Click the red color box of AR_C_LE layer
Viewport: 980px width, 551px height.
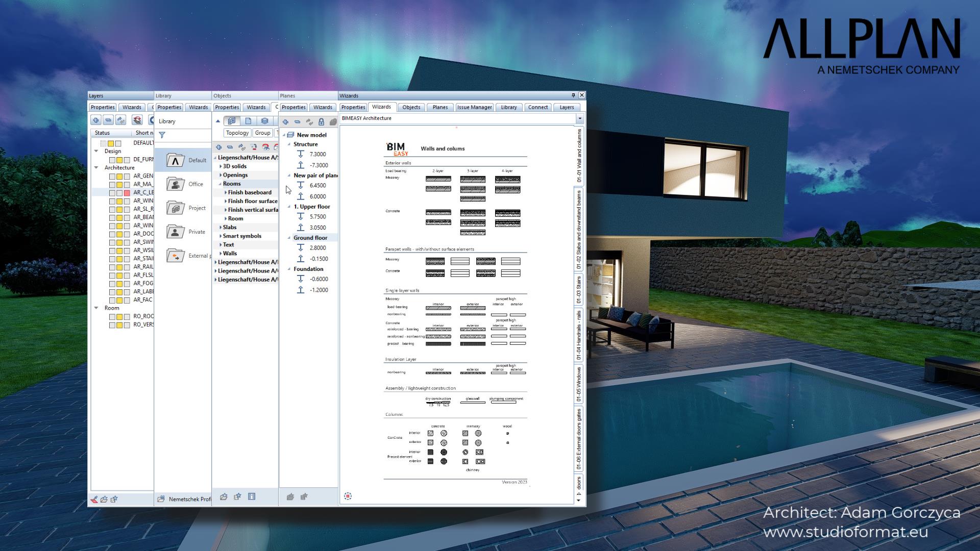click(x=127, y=193)
